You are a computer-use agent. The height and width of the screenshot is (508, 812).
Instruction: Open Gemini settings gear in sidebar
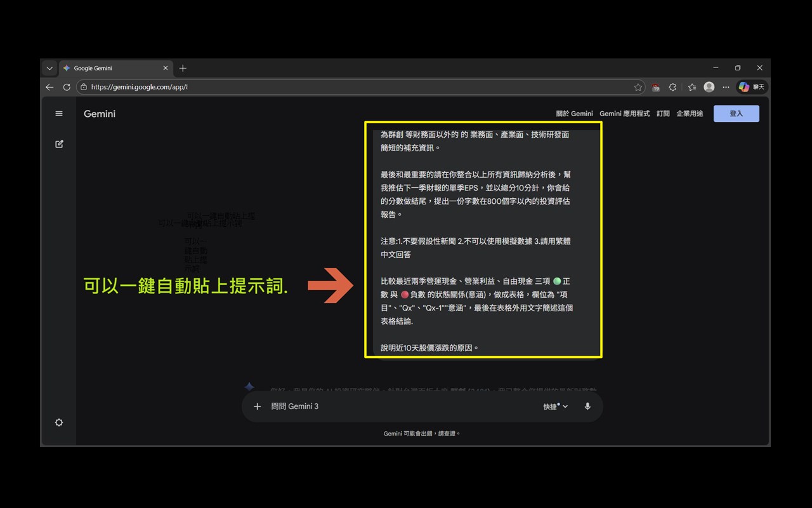point(59,422)
